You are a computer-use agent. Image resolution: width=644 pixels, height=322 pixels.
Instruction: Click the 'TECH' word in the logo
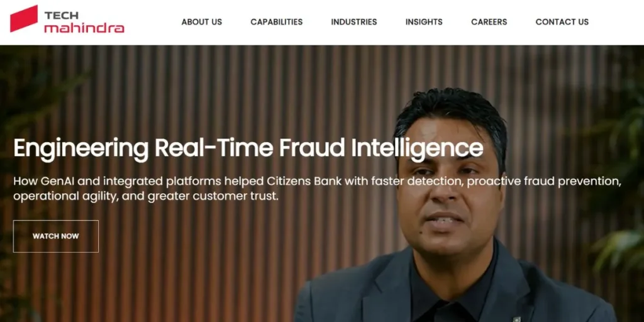pyautogui.click(x=61, y=16)
